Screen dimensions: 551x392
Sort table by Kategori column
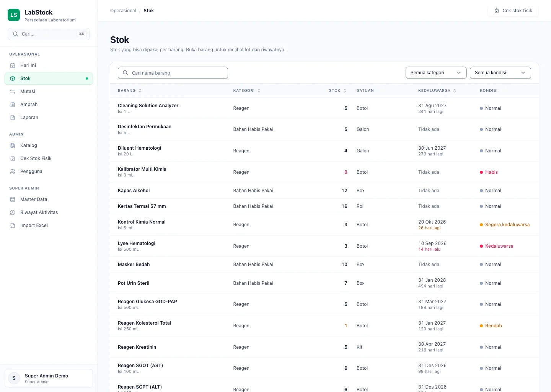click(247, 91)
